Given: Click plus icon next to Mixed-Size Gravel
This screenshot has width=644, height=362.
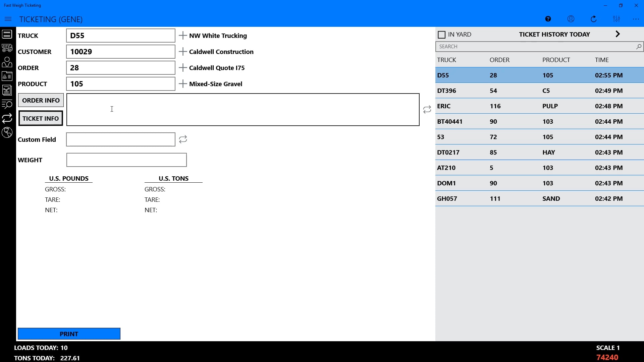Looking at the screenshot, I should (183, 84).
